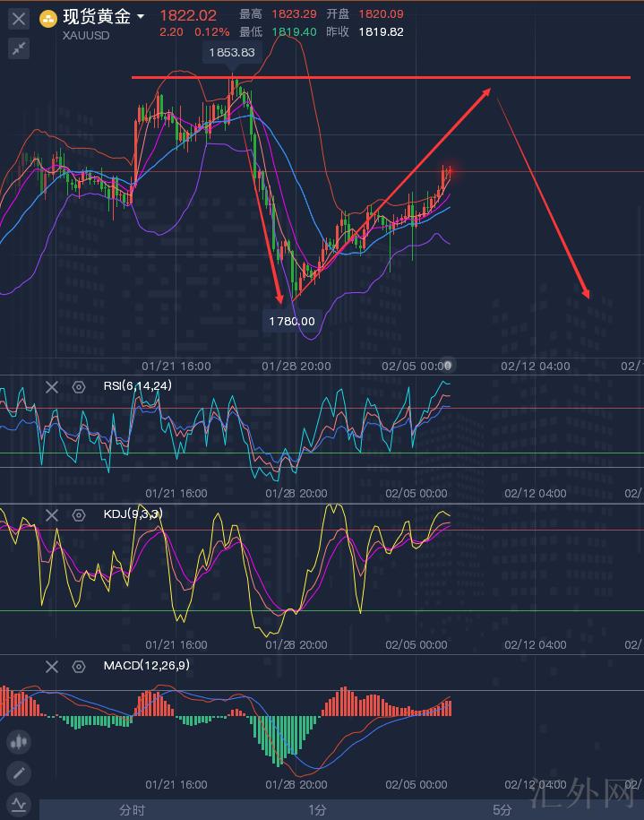This screenshot has height=820, width=644.
Task: Activate the pencil drawing tool
Action: click(19, 773)
